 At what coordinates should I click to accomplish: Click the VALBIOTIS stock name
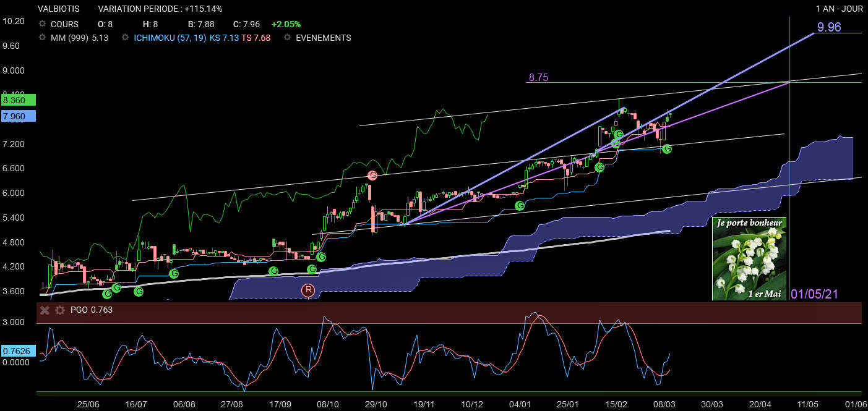[59, 9]
